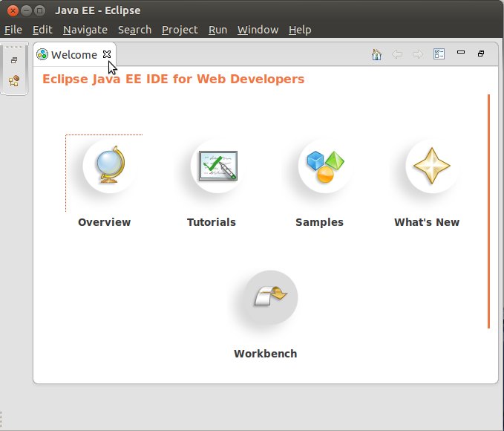Screen dimensions: 504x431
Task: Open the hierarchy view icon in left trim
Action: point(14,81)
